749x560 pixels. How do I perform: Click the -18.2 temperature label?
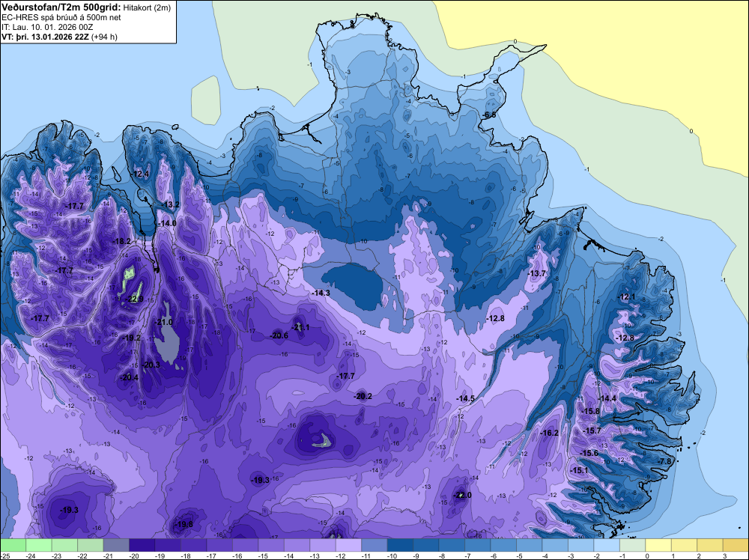tap(122, 241)
